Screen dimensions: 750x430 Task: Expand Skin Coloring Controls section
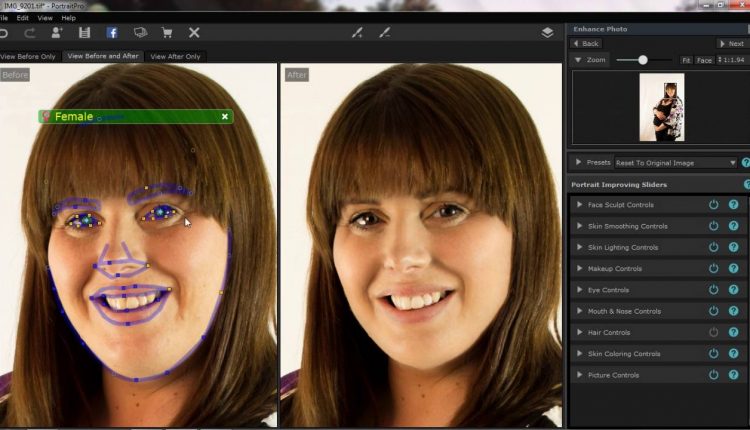coord(579,353)
